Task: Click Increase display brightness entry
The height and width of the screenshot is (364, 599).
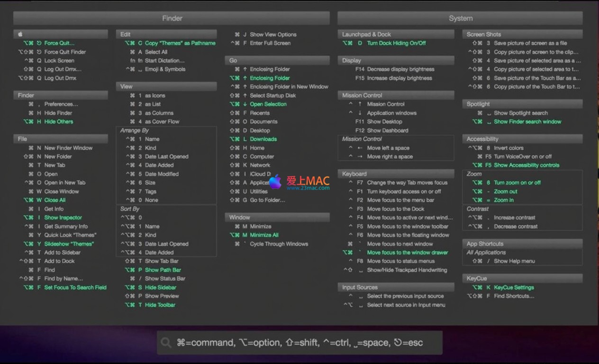Action: pyautogui.click(x=399, y=78)
